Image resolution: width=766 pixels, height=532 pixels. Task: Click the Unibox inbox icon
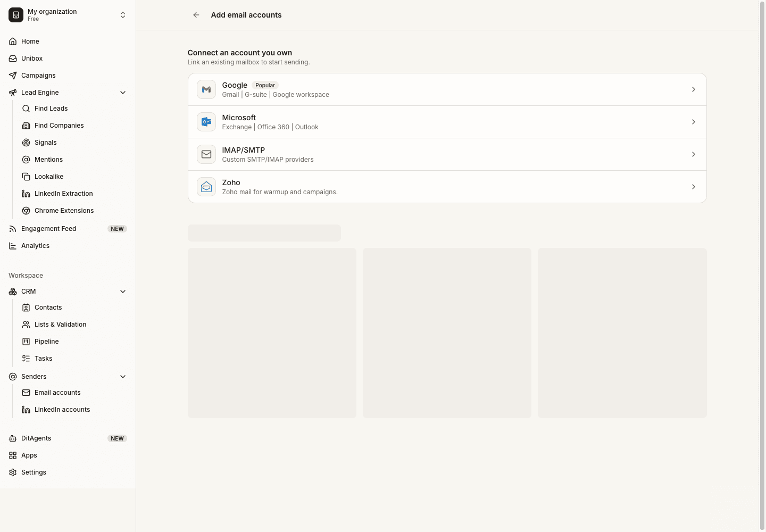(13, 59)
